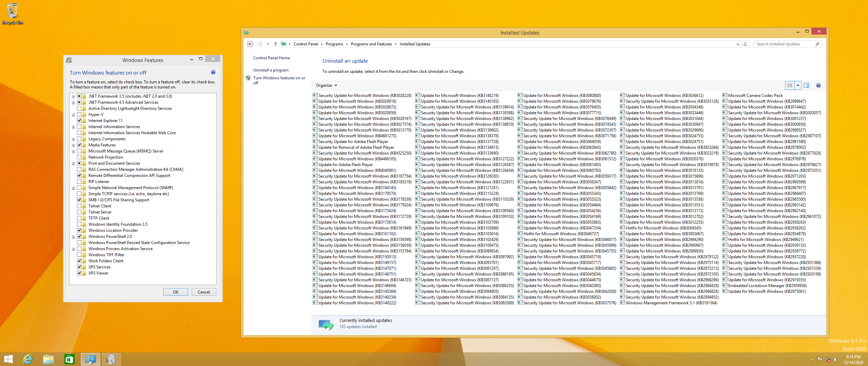Viewport: 868px width, 366px height.
Task: Open help in Windows Features dialog
Action: 213,72
